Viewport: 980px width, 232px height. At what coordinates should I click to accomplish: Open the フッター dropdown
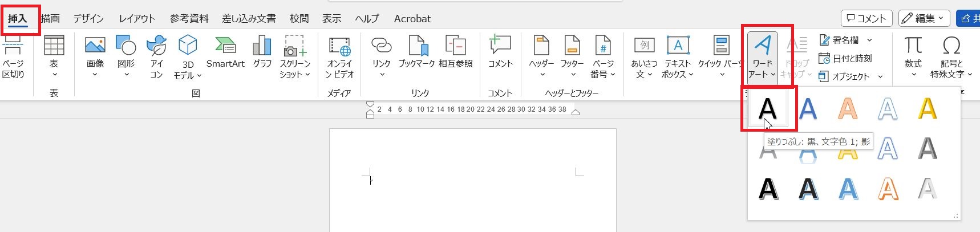tap(572, 75)
